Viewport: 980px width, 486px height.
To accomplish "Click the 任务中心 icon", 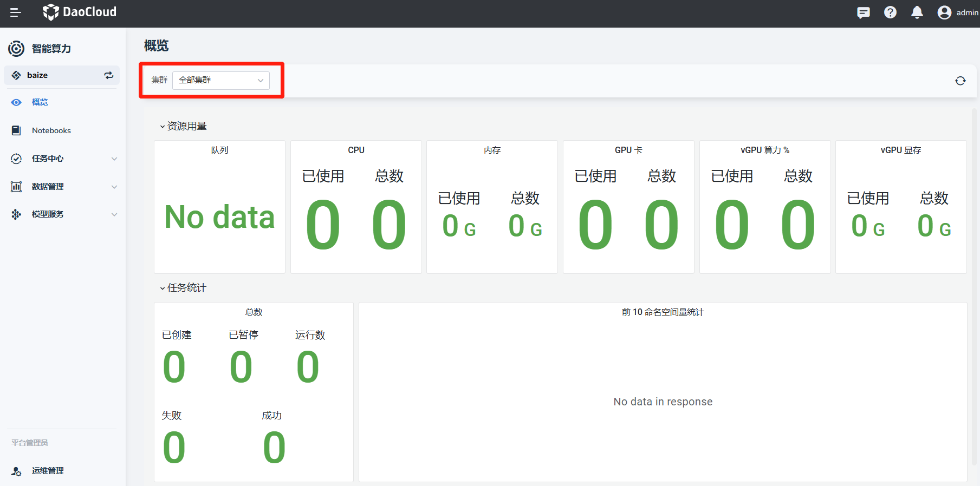I will (16, 159).
